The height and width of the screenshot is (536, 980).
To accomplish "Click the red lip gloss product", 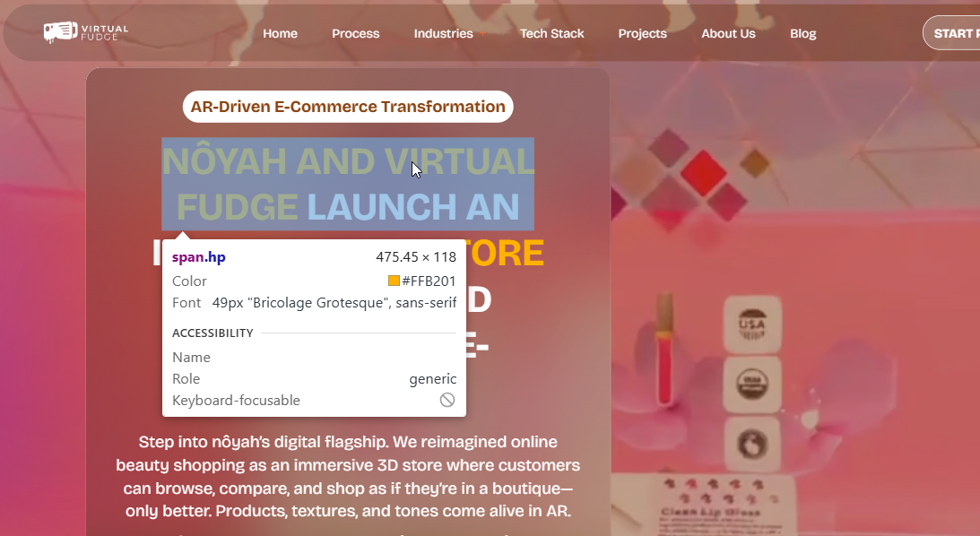I will (664, 351).
